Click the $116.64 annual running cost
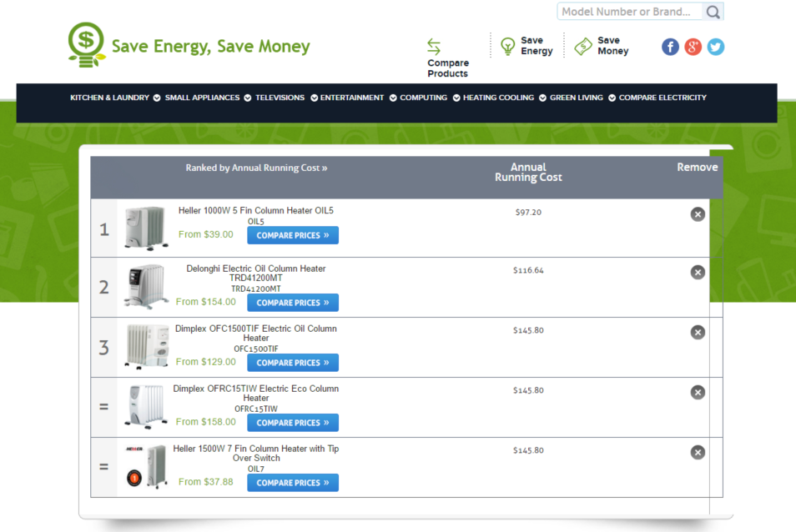 pos(528,270)
